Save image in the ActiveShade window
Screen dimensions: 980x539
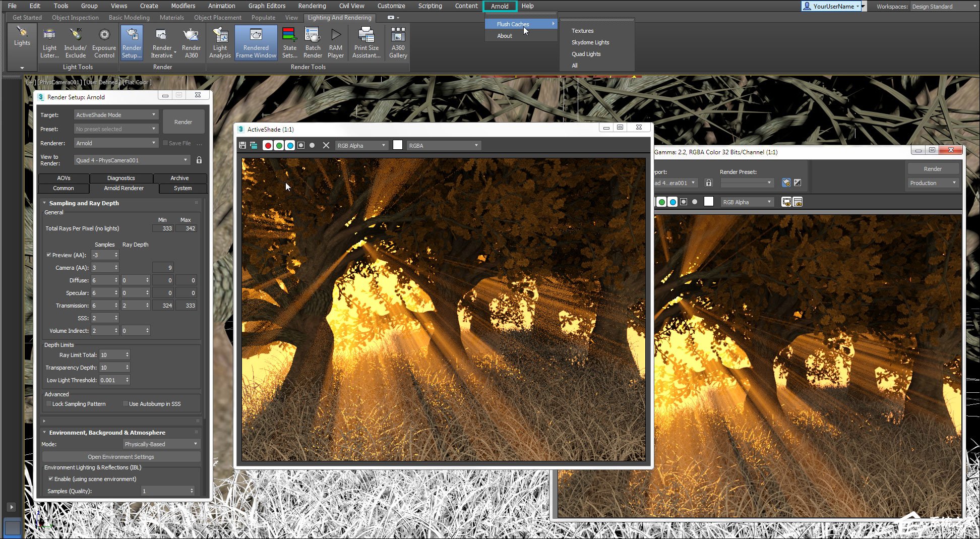242,145
